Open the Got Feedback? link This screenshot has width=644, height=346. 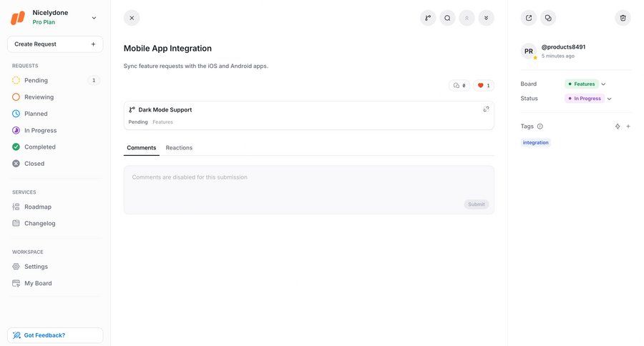55,335
